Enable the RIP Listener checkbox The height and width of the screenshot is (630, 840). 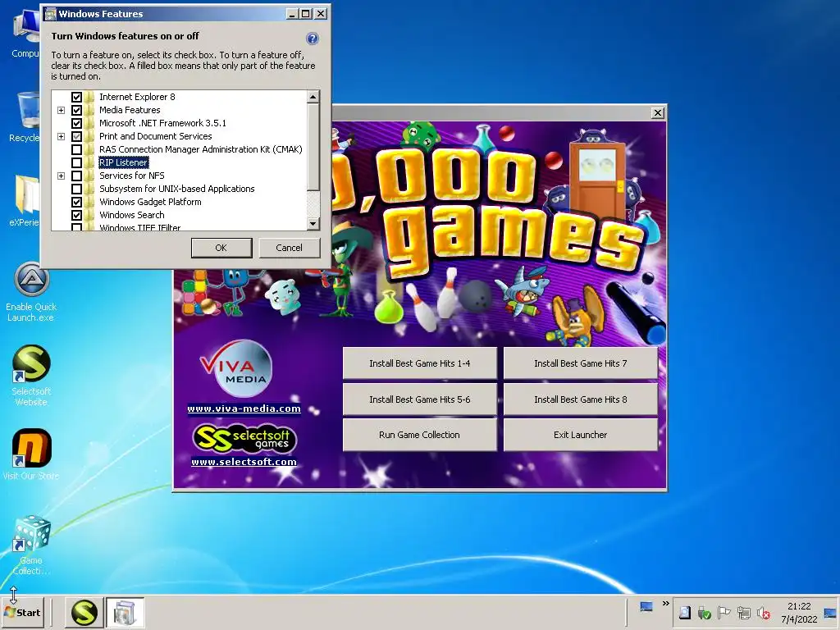click(76, 163)
